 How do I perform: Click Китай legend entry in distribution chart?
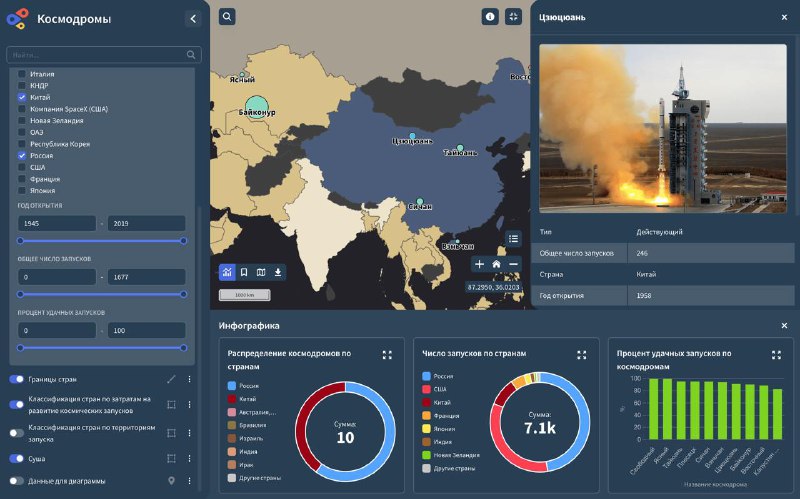coord(242,399)
